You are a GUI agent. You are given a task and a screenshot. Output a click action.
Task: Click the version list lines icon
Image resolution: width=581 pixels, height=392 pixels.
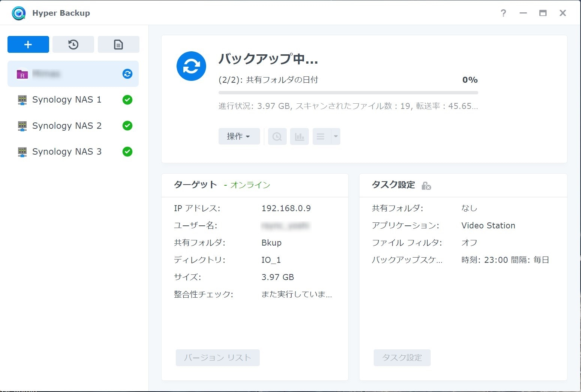(321, 137)
